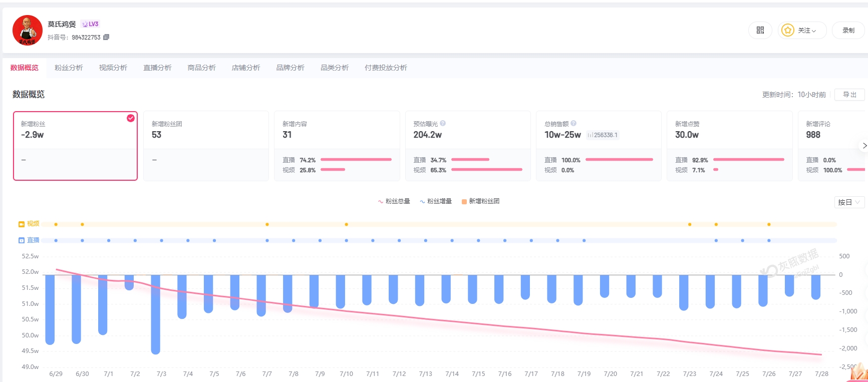The width and height of the screenshot is (868, 382).
Task: Click the 直播 row icon in chart
Action: pyautogui.click(x=22, y=240)
